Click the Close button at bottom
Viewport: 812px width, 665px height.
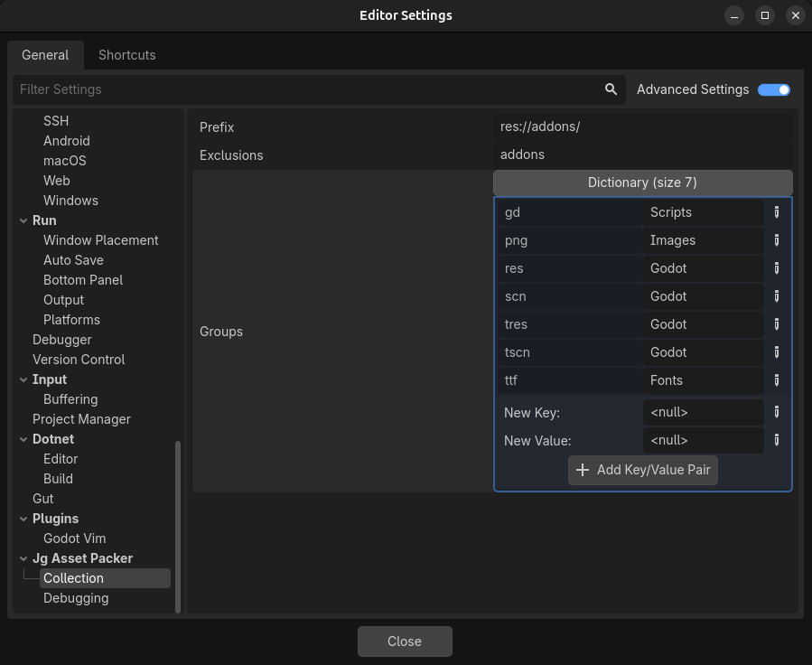click(x=405, y=642)
